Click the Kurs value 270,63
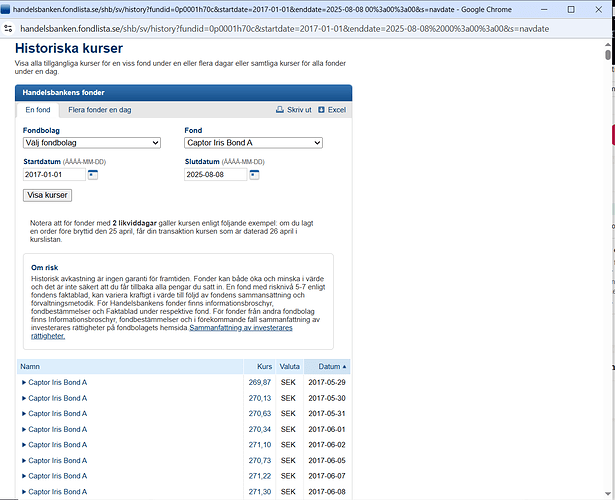The image size is (615, 500). [x=260, y=413]
